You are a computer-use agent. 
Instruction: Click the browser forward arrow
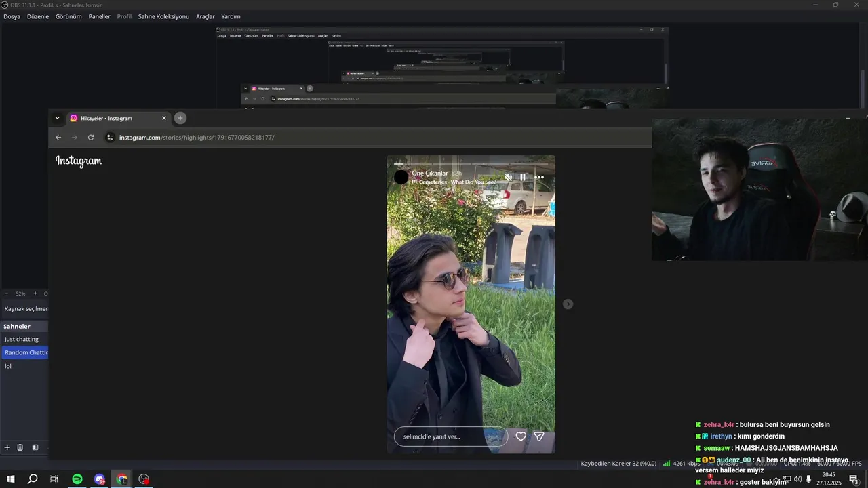[x=75, y=138]
